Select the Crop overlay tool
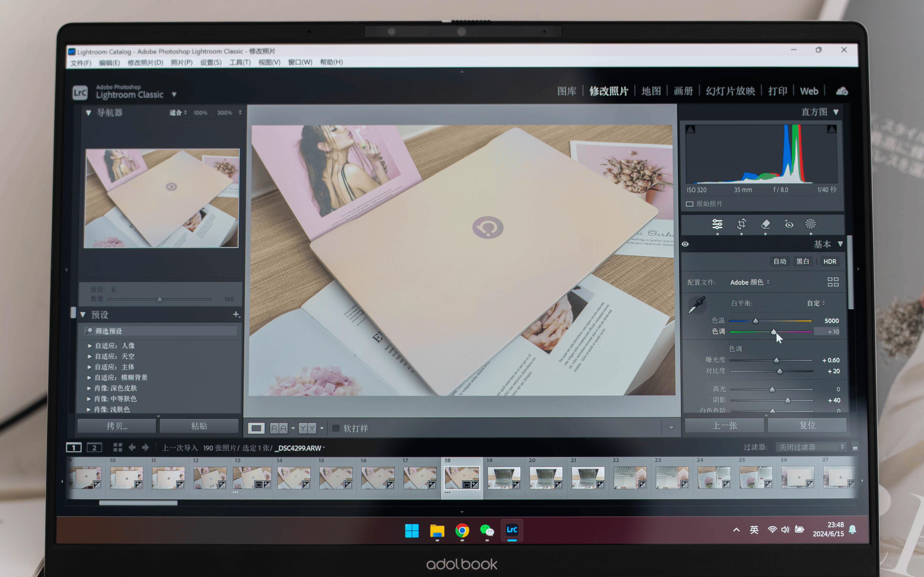This screenshot has height=577, width=924. 741,224
